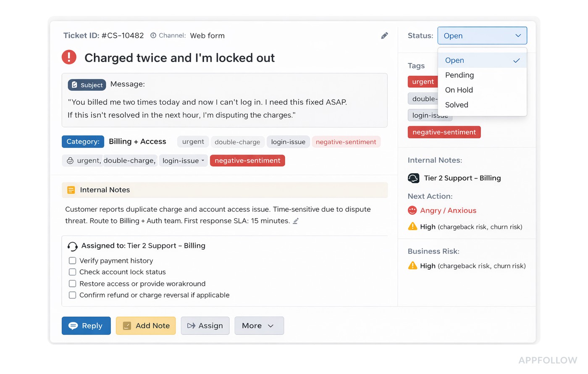The image size is (588, 374).
Task: Click the document icon on the Subject badge
Action: click(x=74, y=85)
